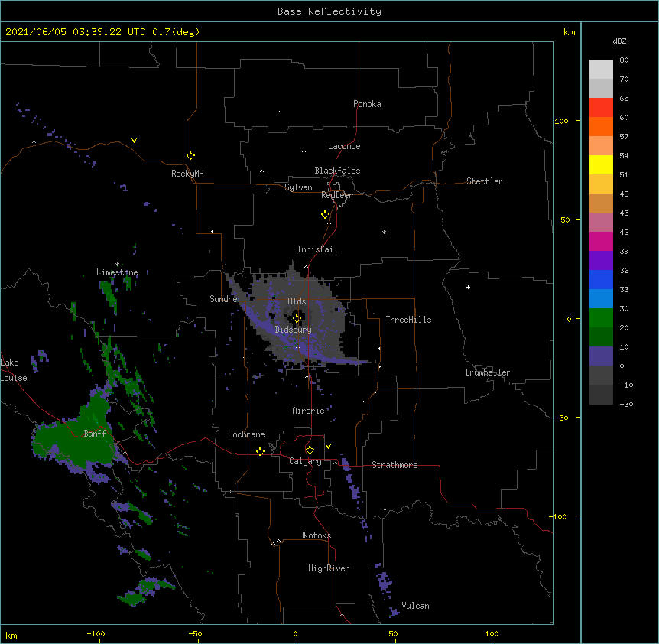Select the yellow diamond marker below Cochrane
The width and height of the screenshot is (659, 644).
[260, 451]
